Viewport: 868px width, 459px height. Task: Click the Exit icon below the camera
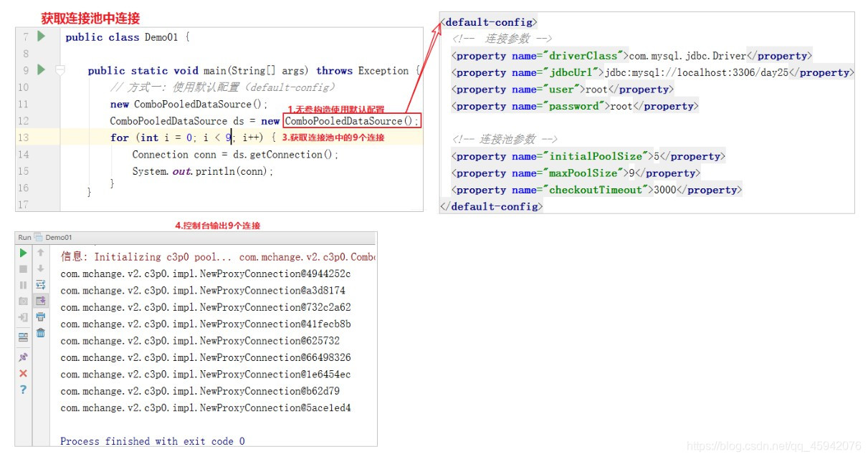[24, 317]
